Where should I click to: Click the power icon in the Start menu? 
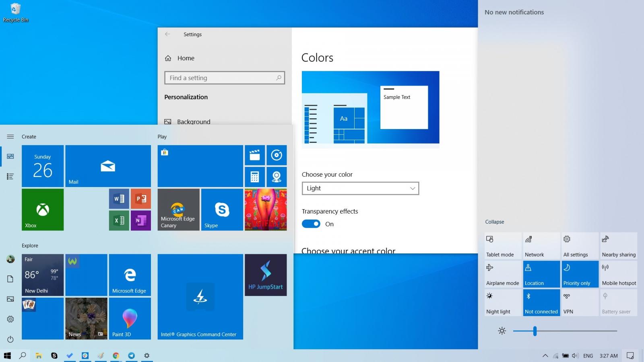10,339
